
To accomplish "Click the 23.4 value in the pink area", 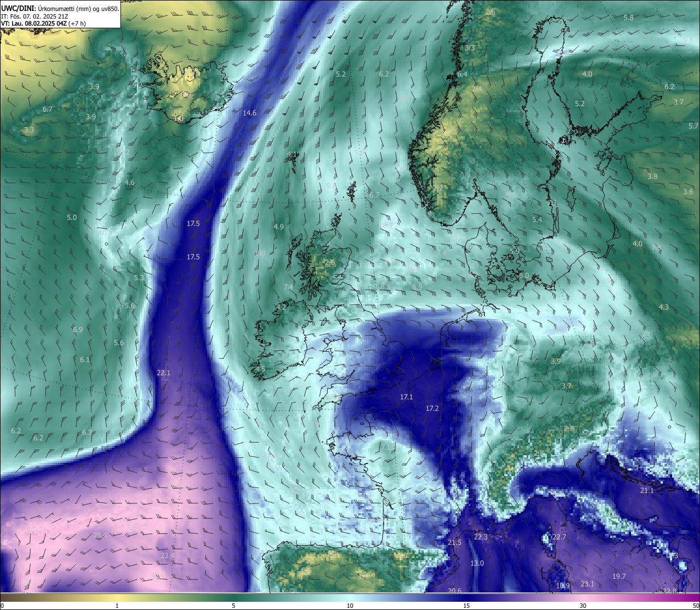I will coord(167,556).
